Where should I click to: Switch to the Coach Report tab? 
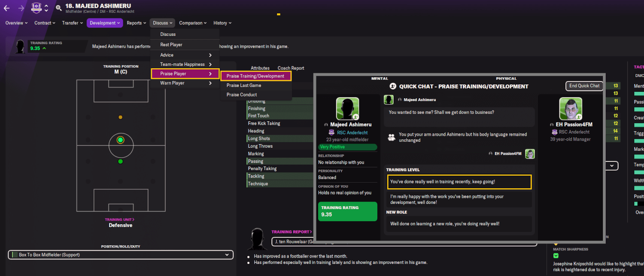[x=291, y=68]
